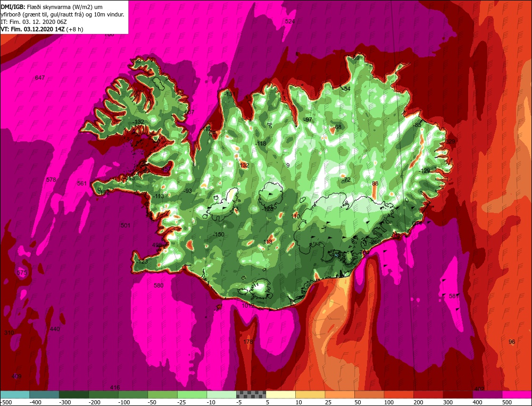Click the map value '-97'
This screenshot has width=532, height=406.
click(x=307, y=120)
